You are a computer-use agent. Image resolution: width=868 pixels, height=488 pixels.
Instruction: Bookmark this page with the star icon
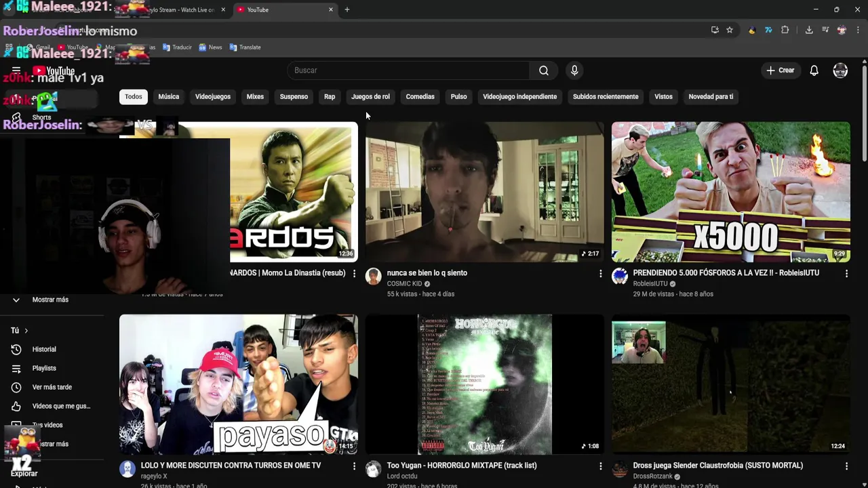[x=730, y=30]
